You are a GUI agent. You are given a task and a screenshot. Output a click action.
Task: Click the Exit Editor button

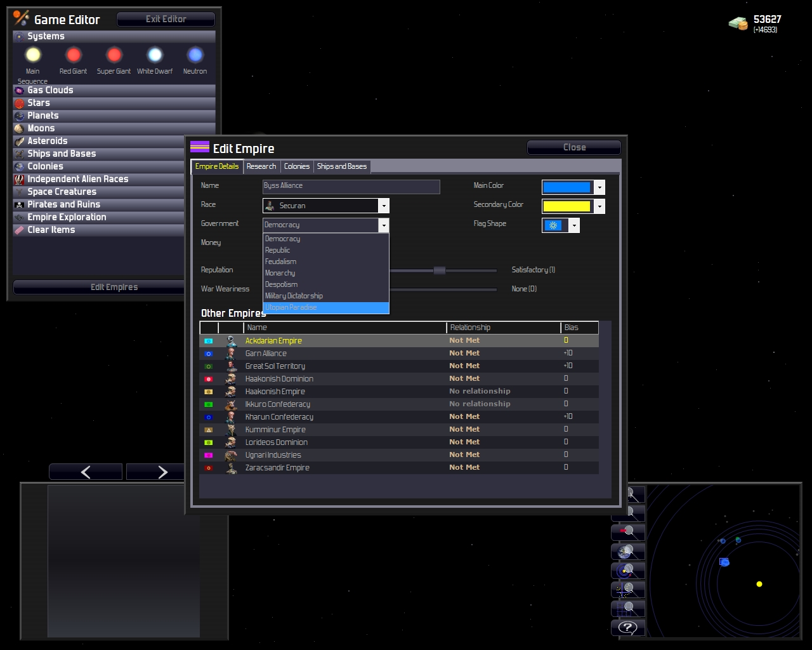point(166,19)
